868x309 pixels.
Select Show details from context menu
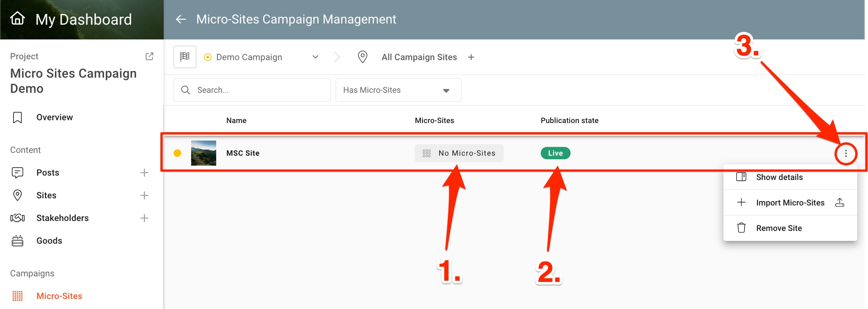pos(779,177)
